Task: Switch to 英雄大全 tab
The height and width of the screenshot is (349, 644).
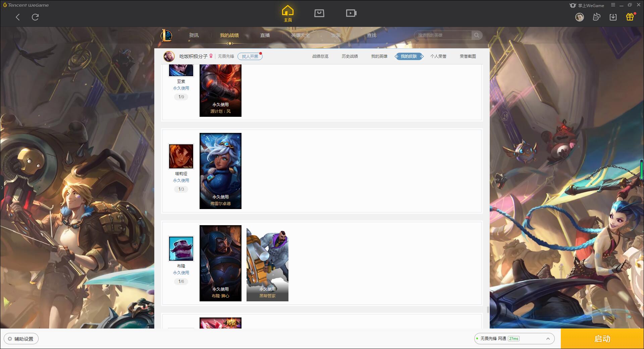Action: (301, 35)
